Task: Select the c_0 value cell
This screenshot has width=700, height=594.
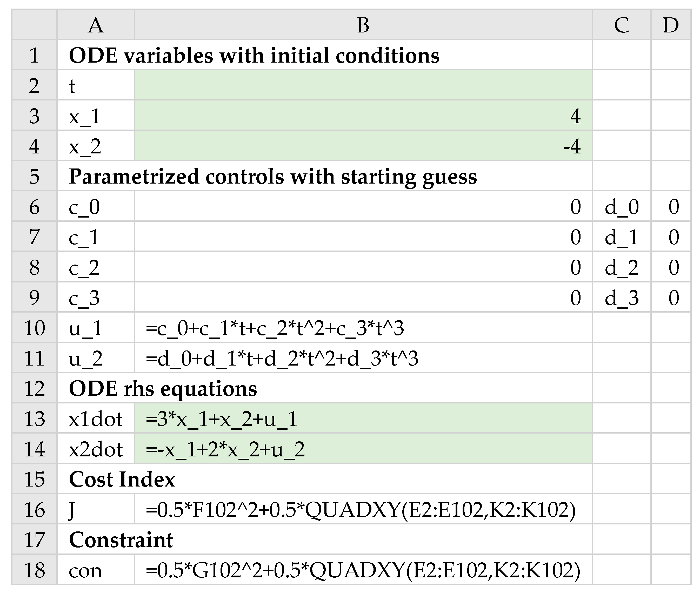Action: coord(363,206)
